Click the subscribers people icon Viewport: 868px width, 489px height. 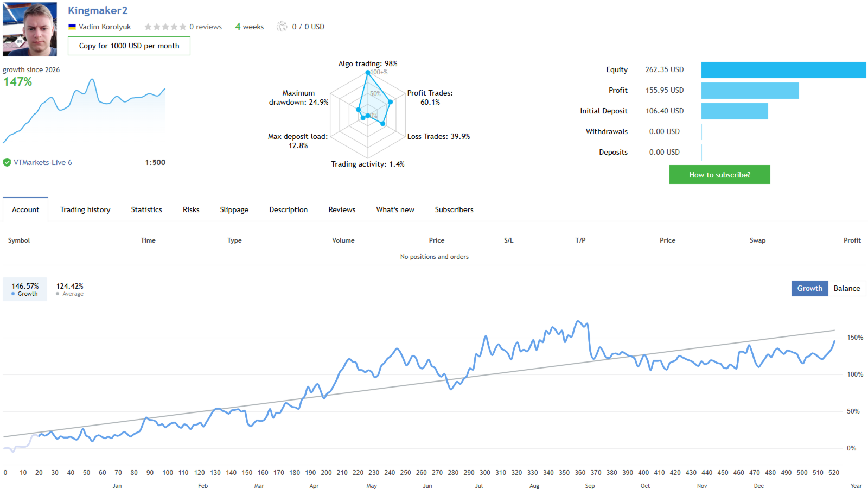coord(282,26)
